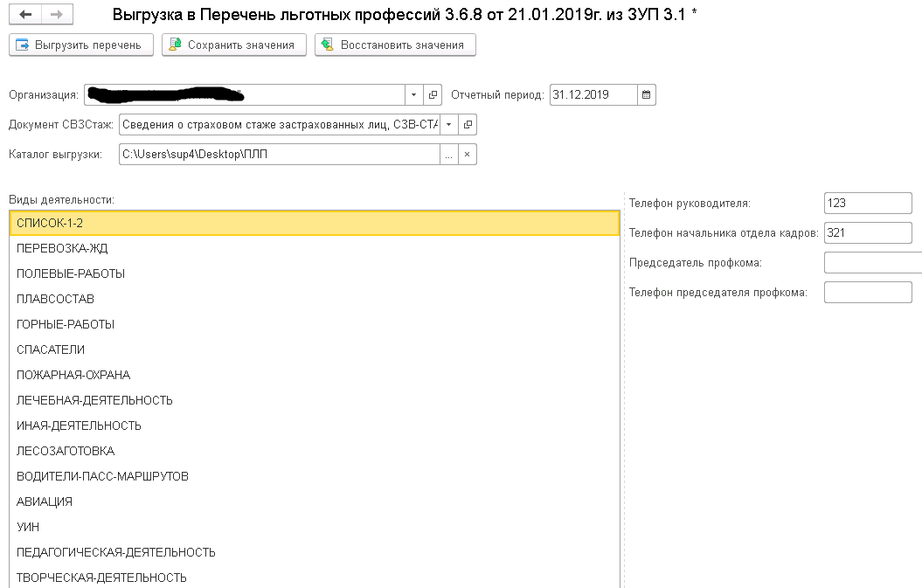Select ВОДИТЕЛИ-ПАСС-МАРШРУТОВ row

point(315,476)
